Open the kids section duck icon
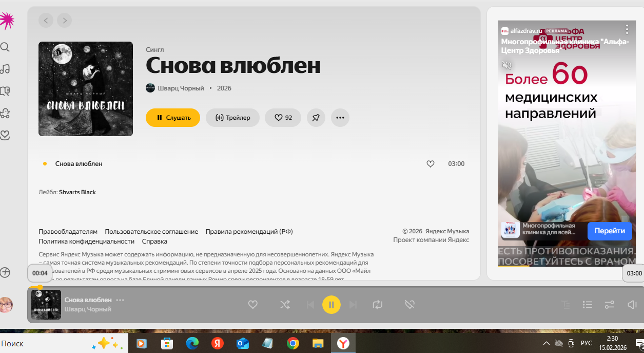Image resolution: width=644 pixels, height=353 pixels. (x=5, y=113)
